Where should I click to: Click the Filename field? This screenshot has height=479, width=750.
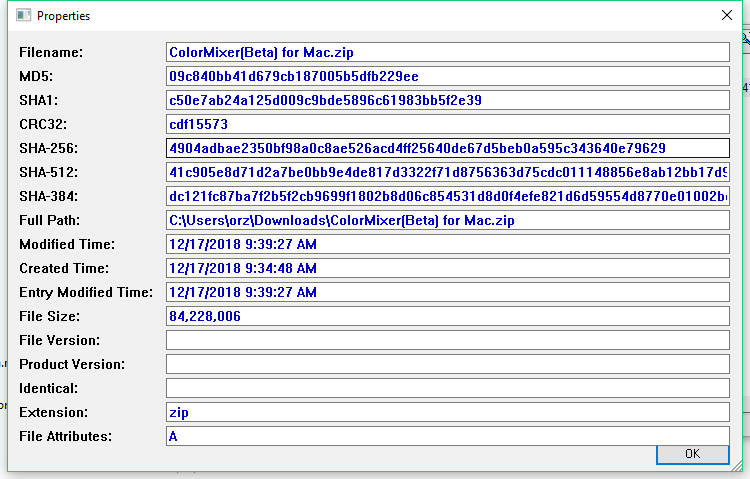tap(447, 52)
